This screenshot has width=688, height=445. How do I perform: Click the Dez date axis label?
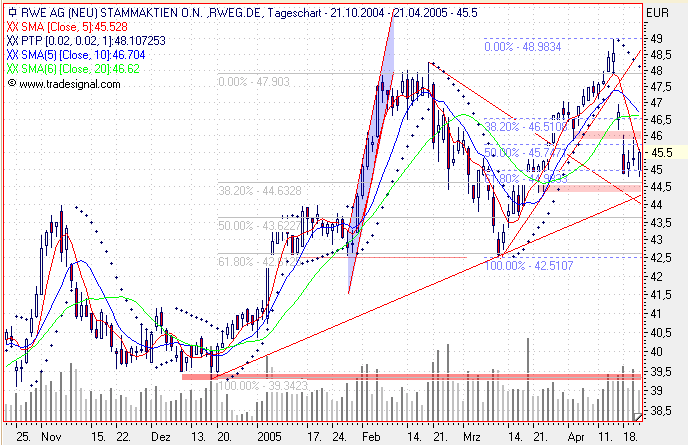161,437
